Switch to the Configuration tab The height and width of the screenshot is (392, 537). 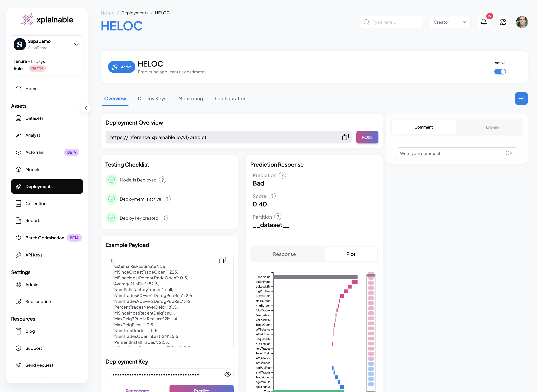[230, 98]
